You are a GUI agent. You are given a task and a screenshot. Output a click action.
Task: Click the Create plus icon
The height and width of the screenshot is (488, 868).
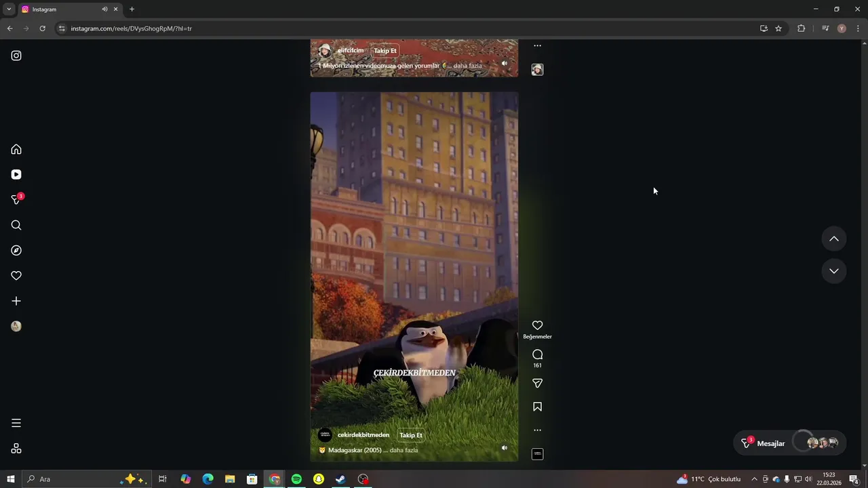pos(16,301)
